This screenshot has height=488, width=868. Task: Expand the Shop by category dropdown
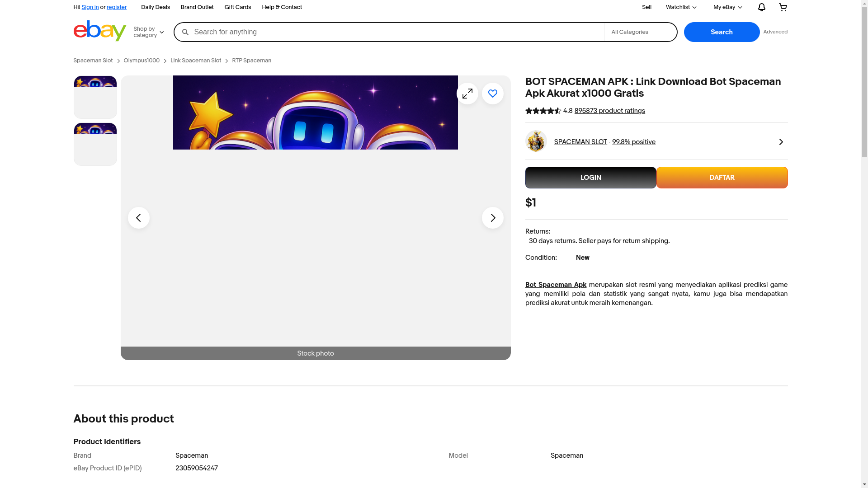coord(149,32)
